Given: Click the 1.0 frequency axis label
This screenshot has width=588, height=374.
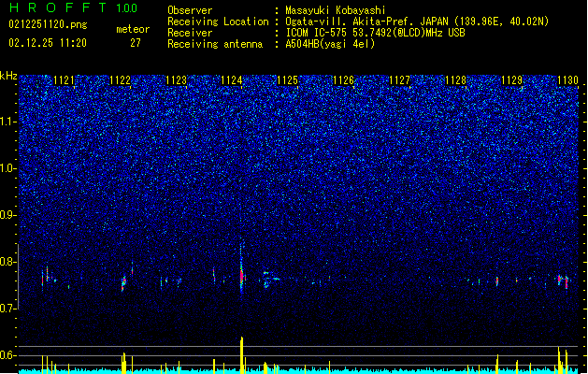Looking at the screenshot, I should pos(7,168).
